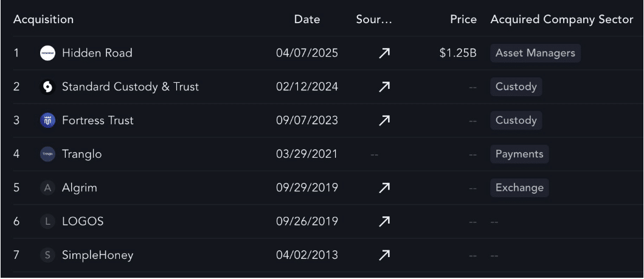The image size is (644, 279).
Task: Select the Asset Managers sector tag
Action: pyautogui.click(x=535, y=53)
